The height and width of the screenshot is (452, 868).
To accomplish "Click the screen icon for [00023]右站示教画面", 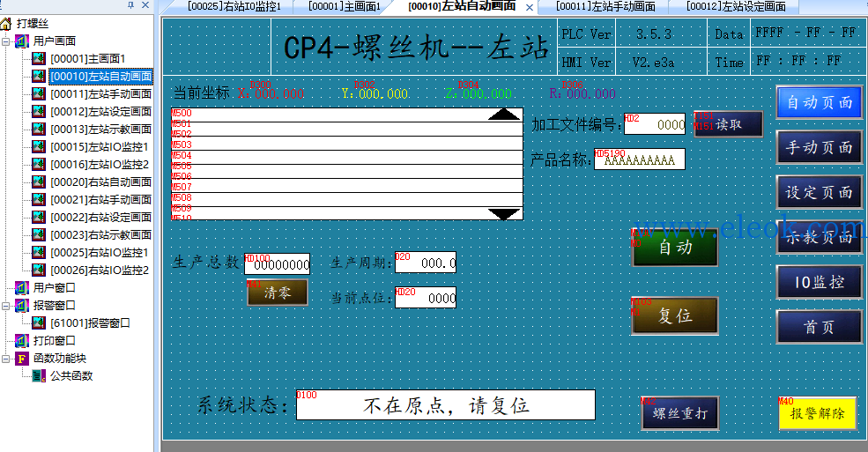I will coord(39,234).
